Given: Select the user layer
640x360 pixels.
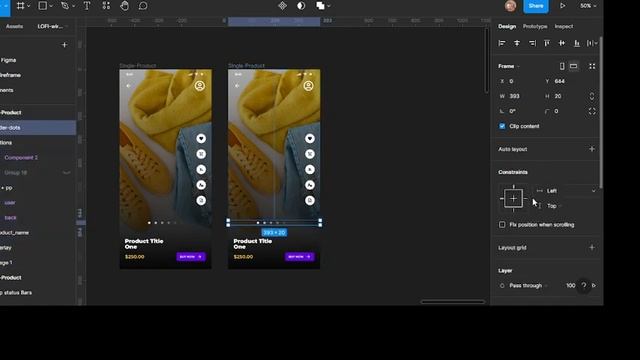Looking at the screenshot, I should 10,202.
